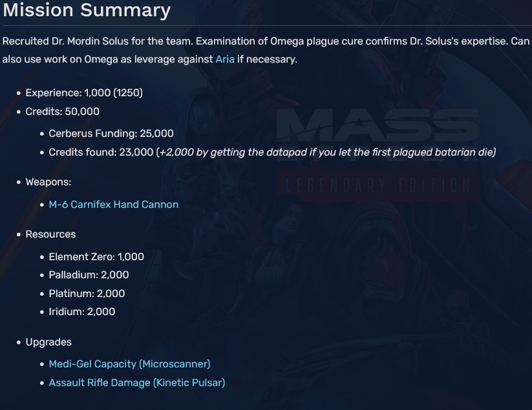
Task: Select the Platinum: 2,000 entry
Action: point(87,293)
